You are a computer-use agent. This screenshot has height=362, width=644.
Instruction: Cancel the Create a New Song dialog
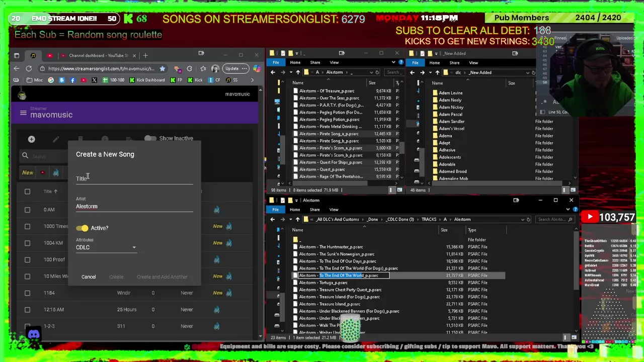(89, 277)
